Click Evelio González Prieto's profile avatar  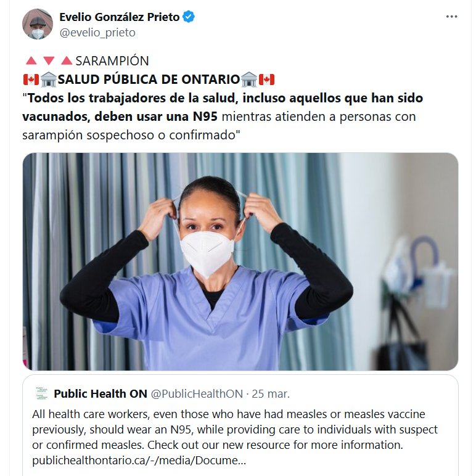coord(38,24)
